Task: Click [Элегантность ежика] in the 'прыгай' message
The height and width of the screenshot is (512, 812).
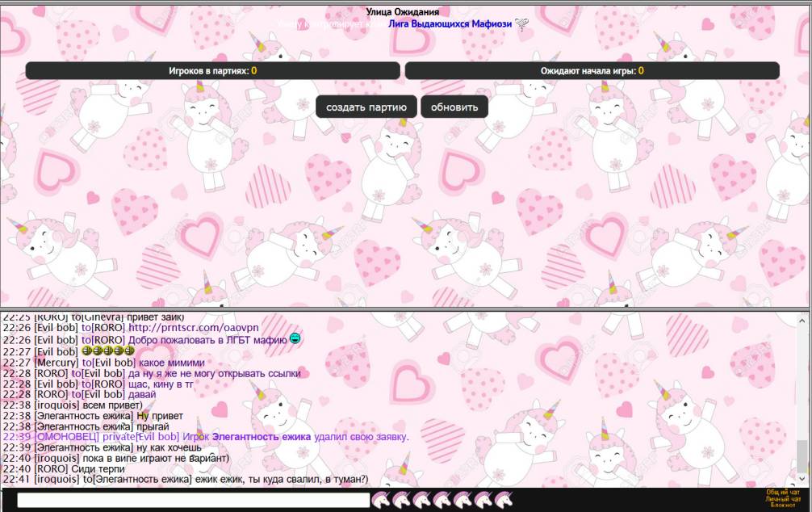Action: tap(84, 426)
